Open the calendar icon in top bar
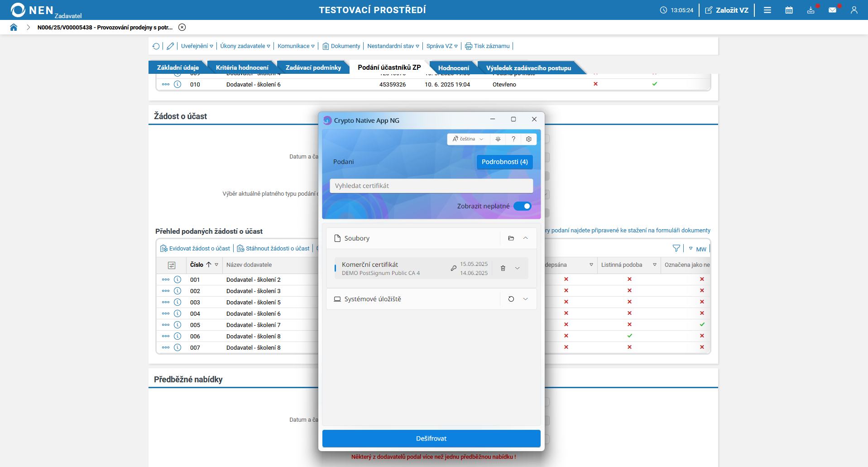The width and height of the screenshot is (868, 467). (x=789, y=10)
